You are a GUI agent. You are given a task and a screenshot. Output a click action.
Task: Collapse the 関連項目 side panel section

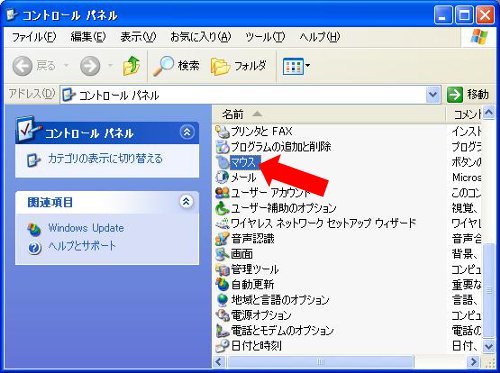point(186,201)
